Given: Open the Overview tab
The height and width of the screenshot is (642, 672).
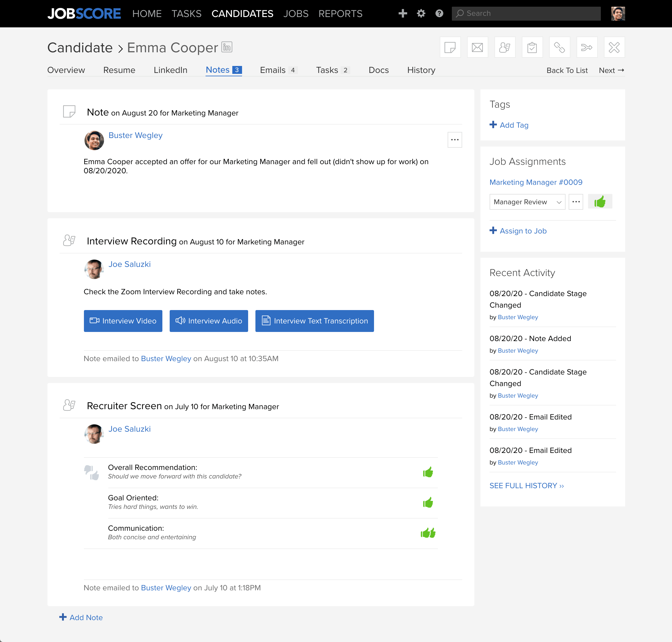Looking at the screenshot, I should click(x=66, y=70).
